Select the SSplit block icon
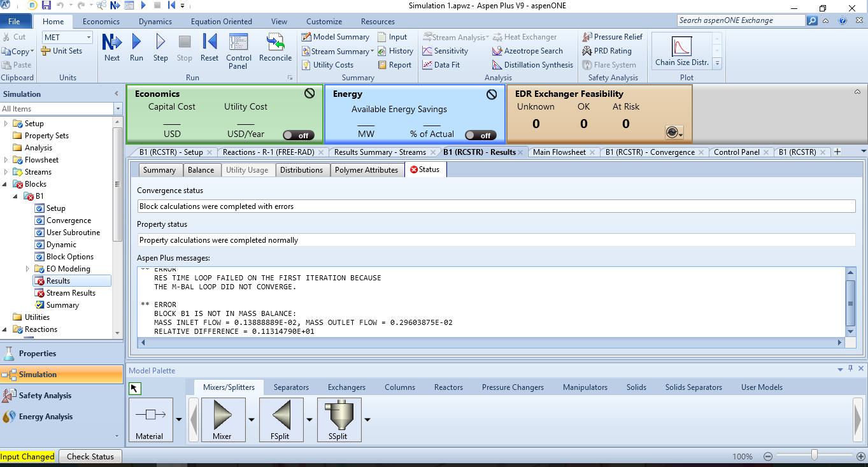This screenshot has height=467, width=868. click(x=339, y=419)
